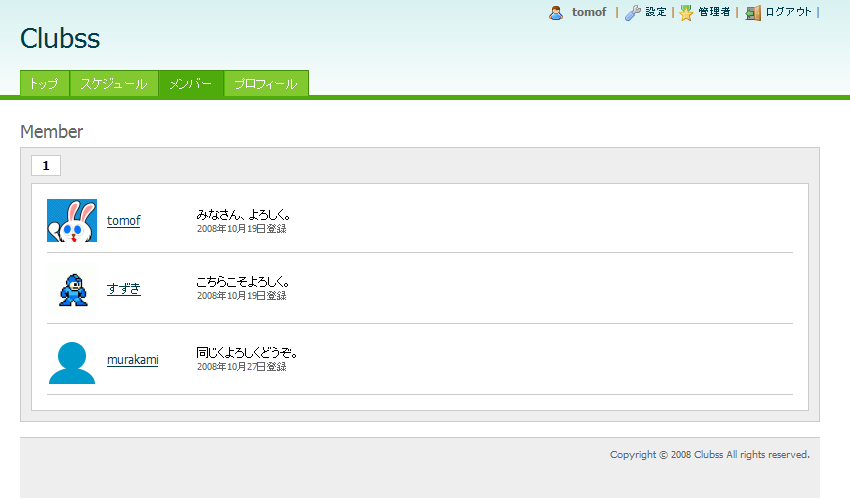Select page 1 in pagination

tap(46, 166)
